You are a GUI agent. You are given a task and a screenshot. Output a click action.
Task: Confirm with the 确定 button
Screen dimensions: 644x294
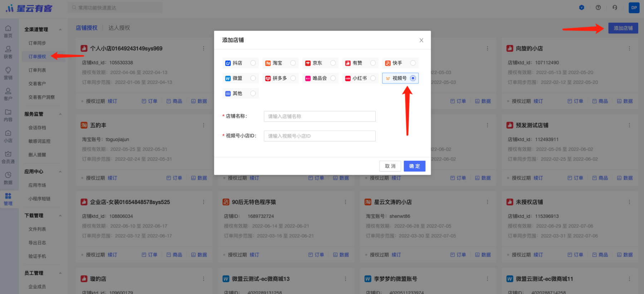tap(414, 166)
